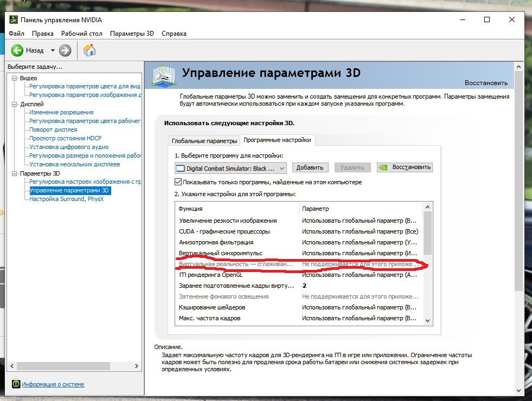Select Кэширование шейдеров row
This screenshot has height=401, width=532.
299,307
